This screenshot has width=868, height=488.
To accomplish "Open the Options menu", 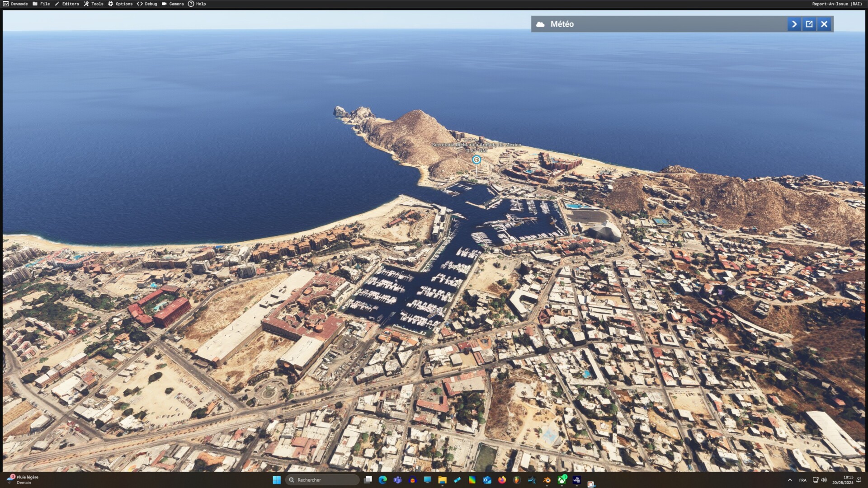I will pyautogui.click(x=120, y=4).
